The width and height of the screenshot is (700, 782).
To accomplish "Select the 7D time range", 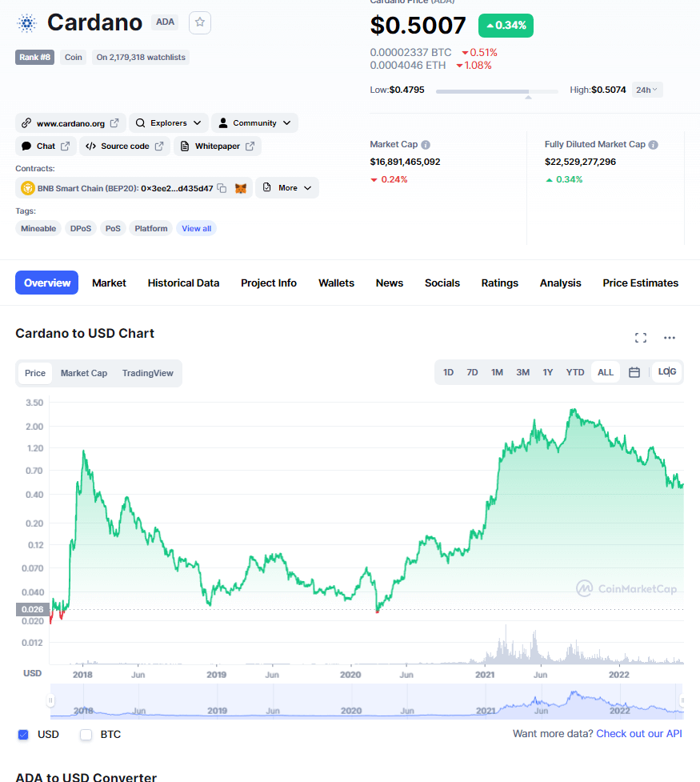I will coord(472,372).
